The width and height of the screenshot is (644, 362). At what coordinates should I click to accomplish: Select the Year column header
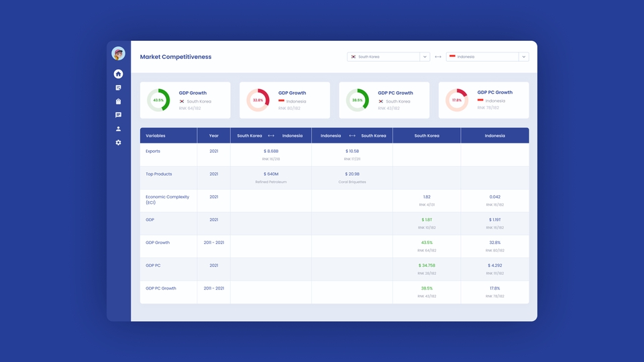pos(213,135)
